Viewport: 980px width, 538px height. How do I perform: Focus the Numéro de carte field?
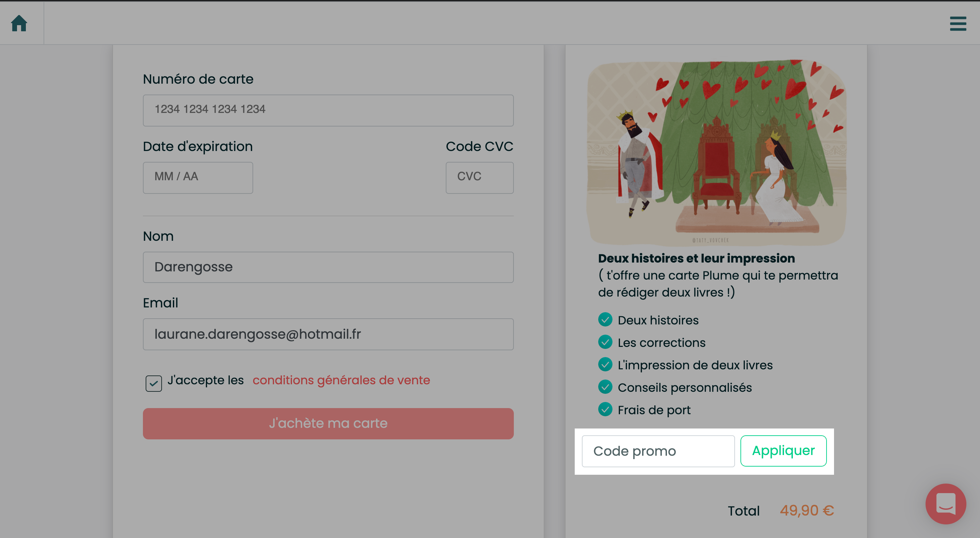tap(328, 110)
